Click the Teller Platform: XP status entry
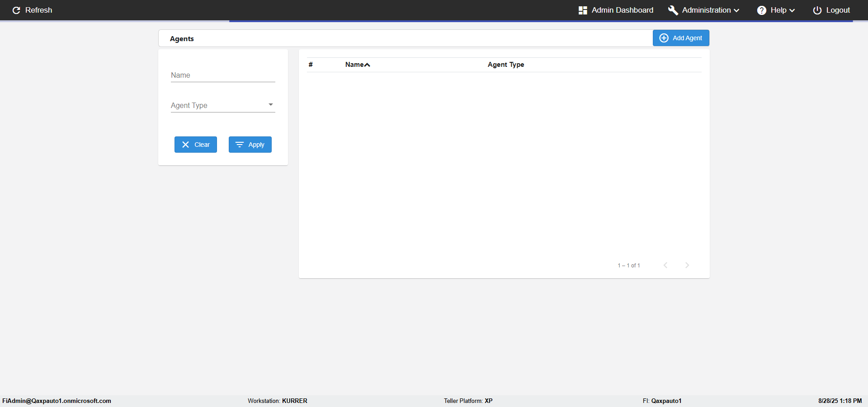The image size is (868, 407). 468,401
